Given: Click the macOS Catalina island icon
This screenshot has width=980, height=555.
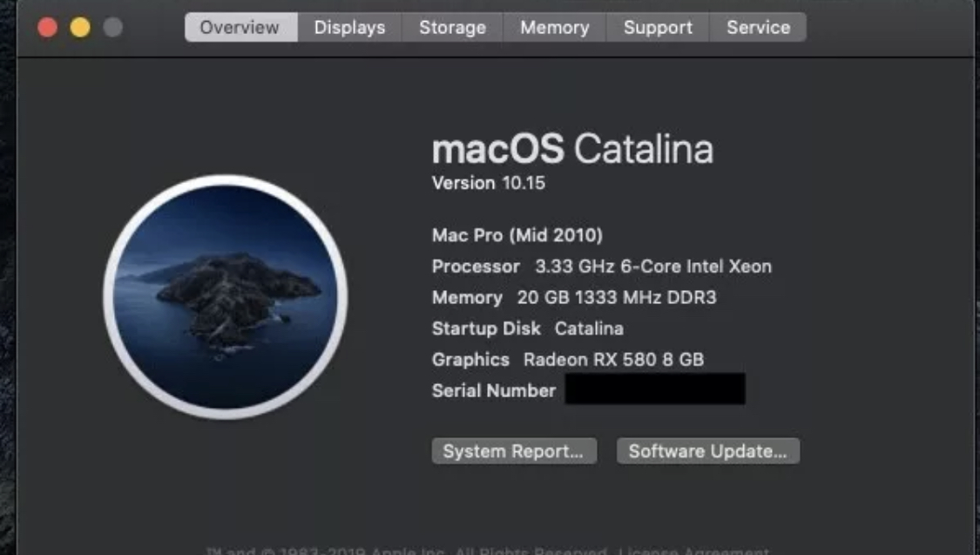Looking at the screenshot, I should [x=226, y=297].
